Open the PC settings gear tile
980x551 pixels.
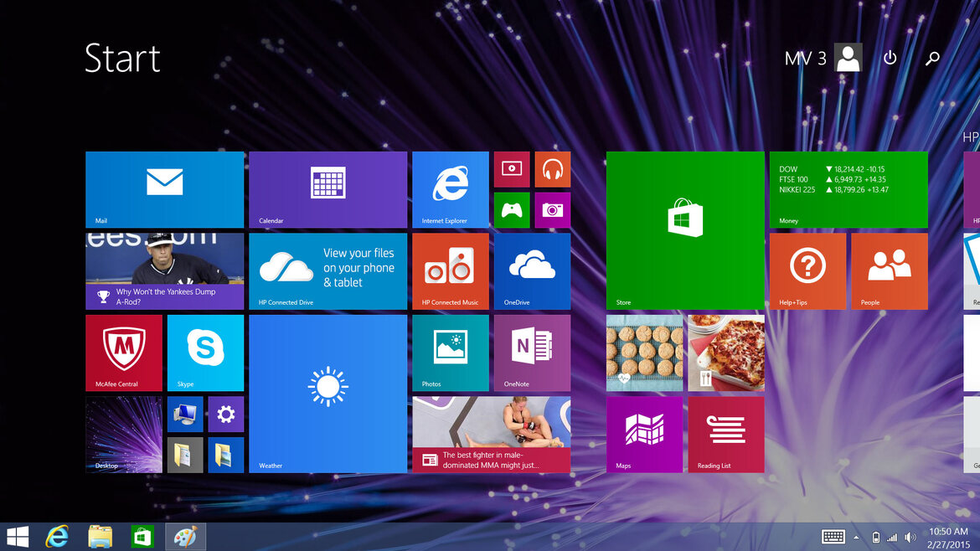pos(225,415)
